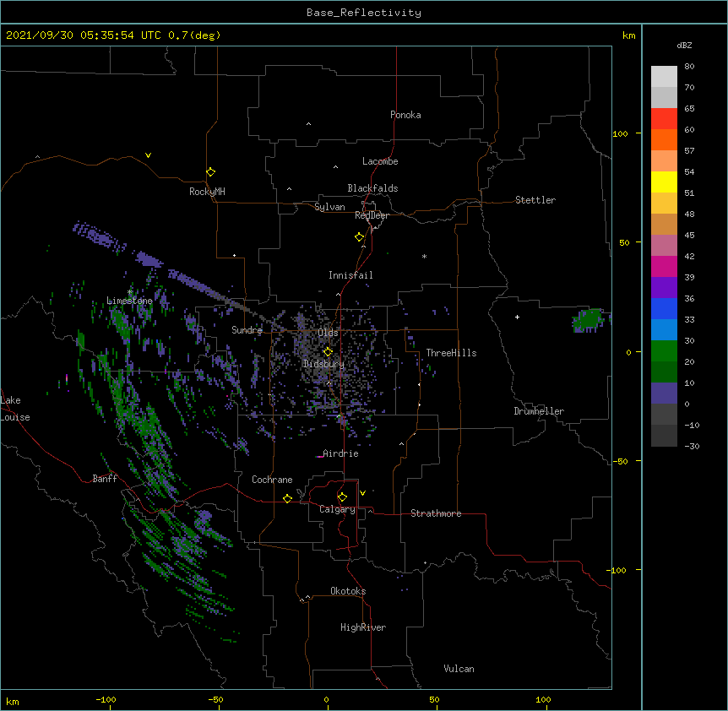Click the Ponoka city label
Viewport: 728px width, 711px height.
(x=405, y=115)
